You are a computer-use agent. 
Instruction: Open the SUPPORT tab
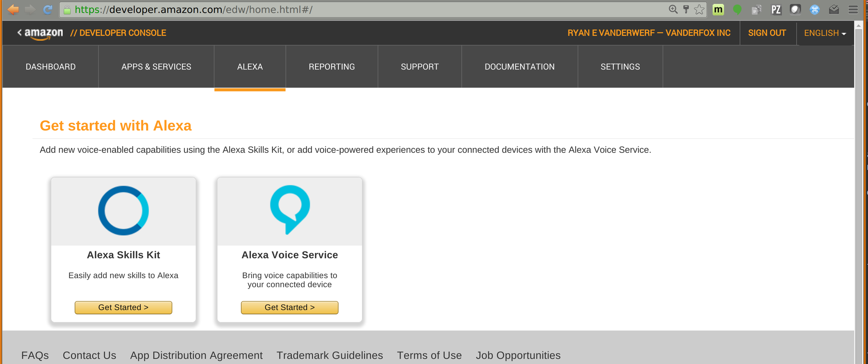(420, 67)
